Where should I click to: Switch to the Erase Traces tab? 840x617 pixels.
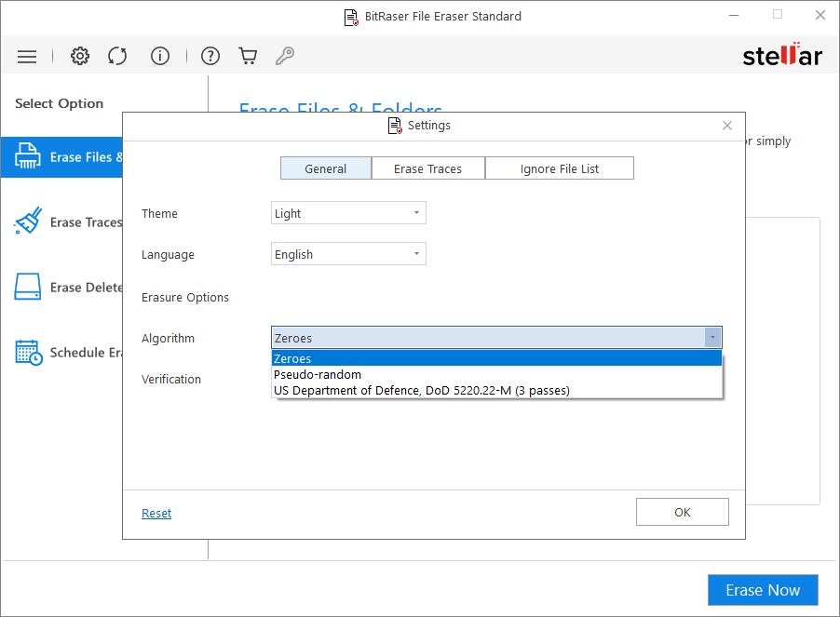(x=428, y=168)
